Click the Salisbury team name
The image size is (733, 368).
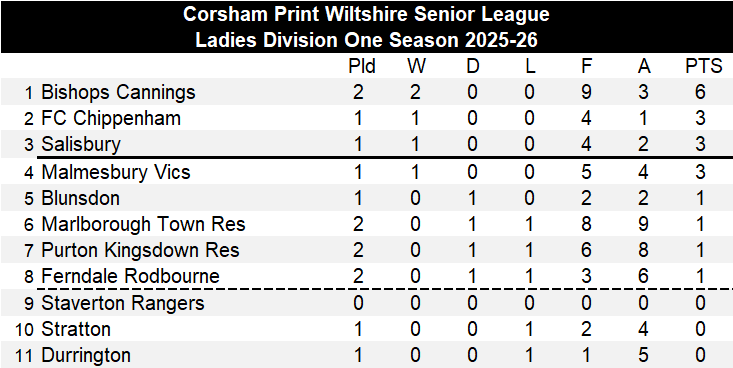81,144
